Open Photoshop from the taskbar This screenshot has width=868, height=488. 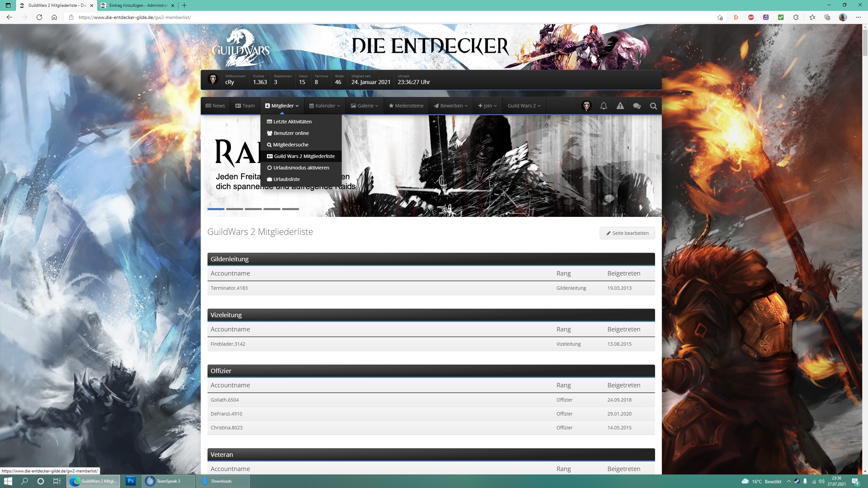pos(131,481)
